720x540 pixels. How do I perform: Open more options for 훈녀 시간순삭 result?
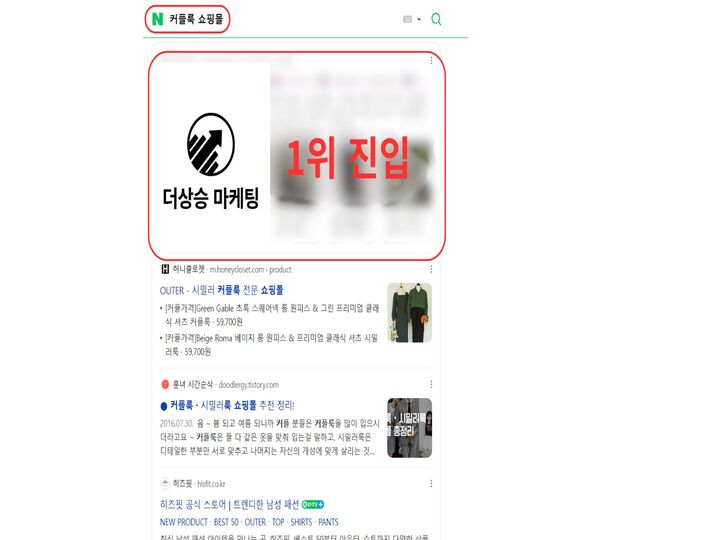pos(431,384)
